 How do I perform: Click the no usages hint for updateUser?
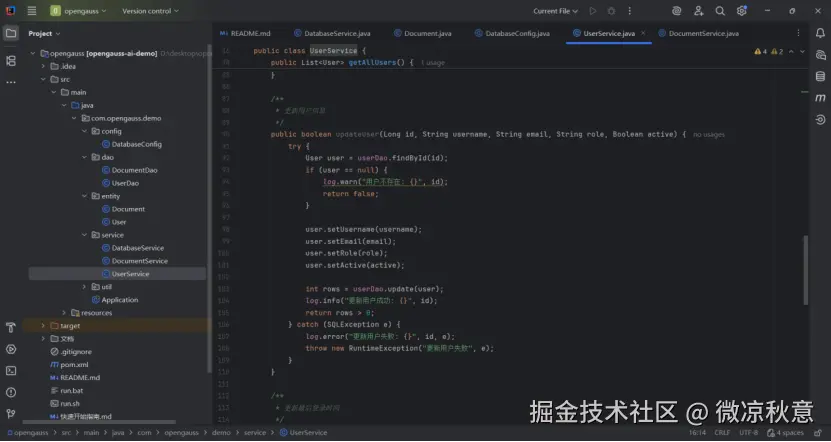(709, 135)
